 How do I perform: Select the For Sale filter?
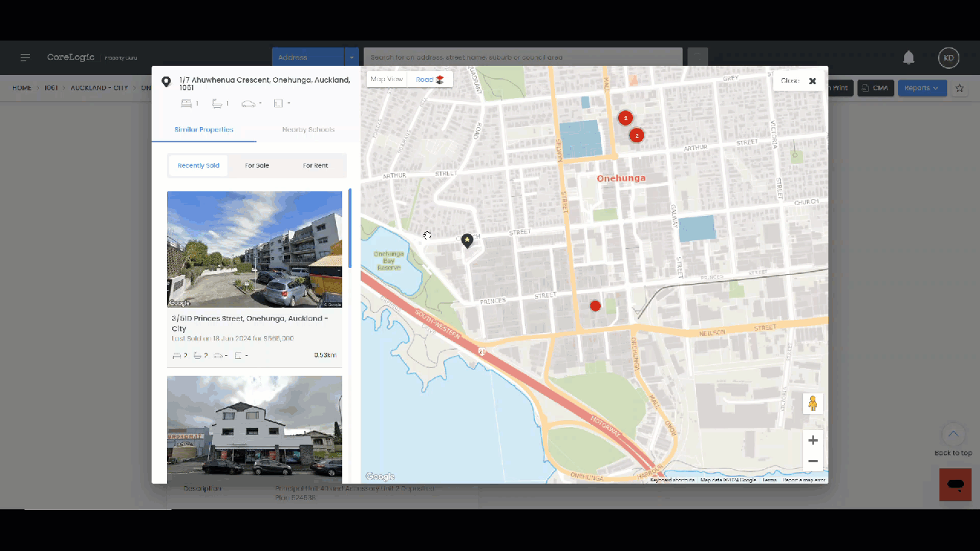click(257, 165)
